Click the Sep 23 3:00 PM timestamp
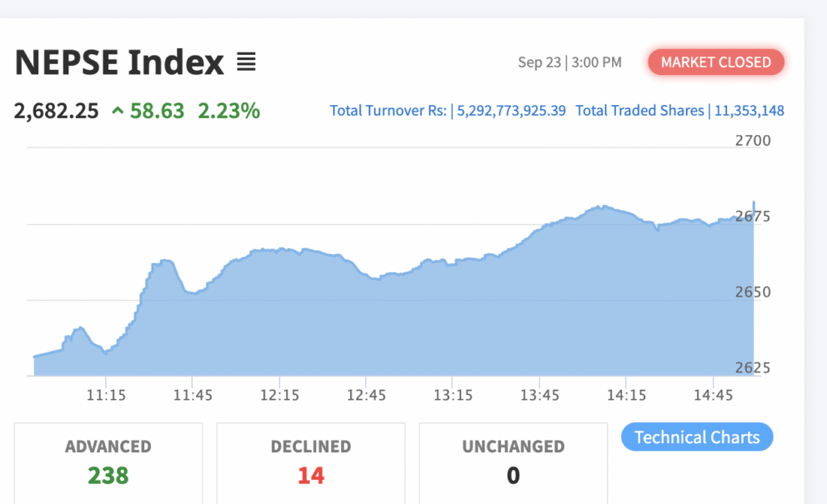Viewport: 827px width, 504px height. tap(569, 62)
